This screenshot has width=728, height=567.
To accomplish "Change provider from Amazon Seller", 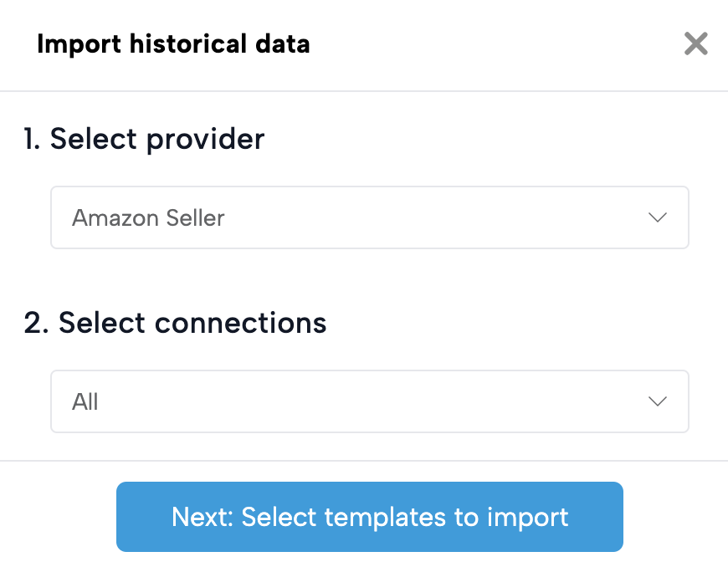I will tap(369, 217).
